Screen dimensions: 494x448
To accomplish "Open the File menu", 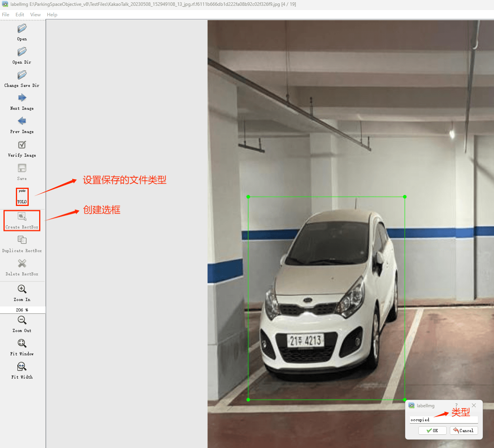I will point(6,15).
